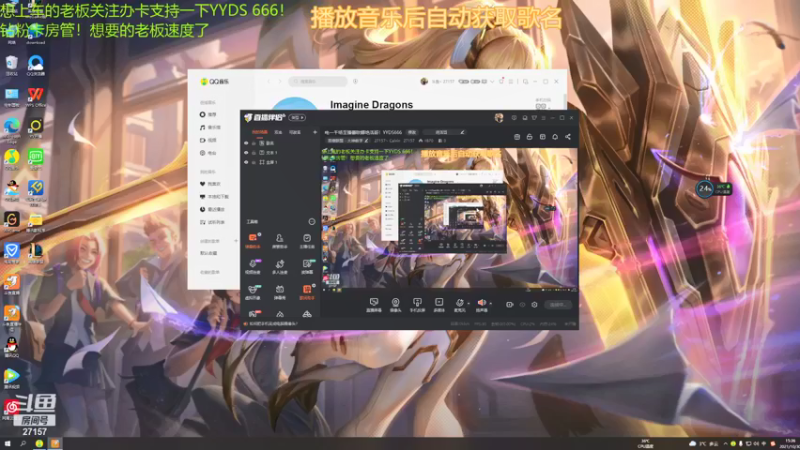Open My Favorites heart item in QQ Music

click(x=210, y=184)
